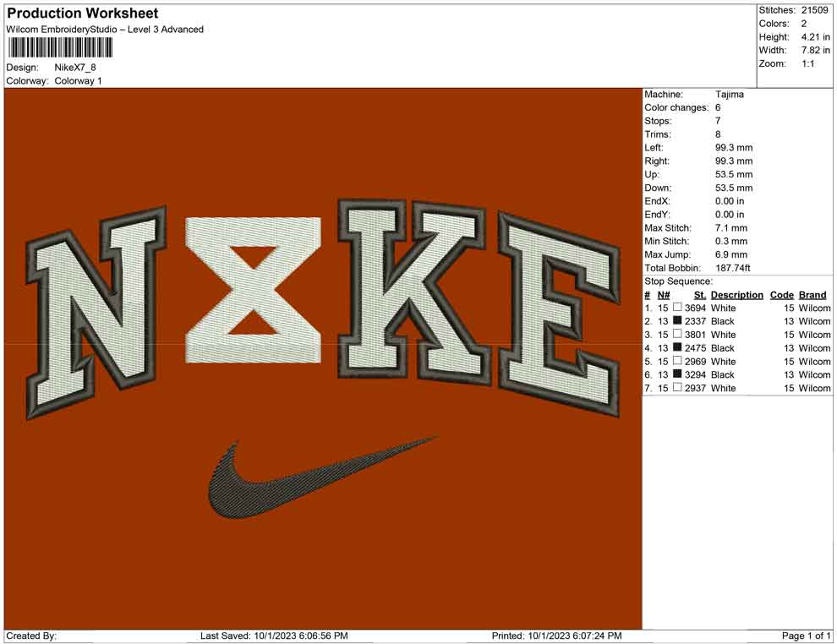Select the design name "NikeX7_8"
This screenshot has height=644, width=837.
[75, 68]
